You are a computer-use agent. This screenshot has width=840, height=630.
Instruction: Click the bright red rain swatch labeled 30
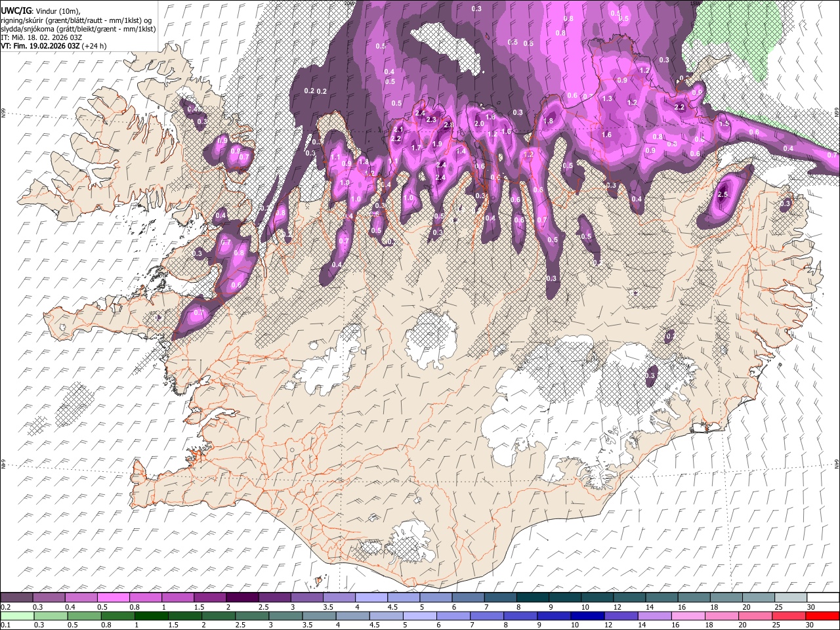822,616
